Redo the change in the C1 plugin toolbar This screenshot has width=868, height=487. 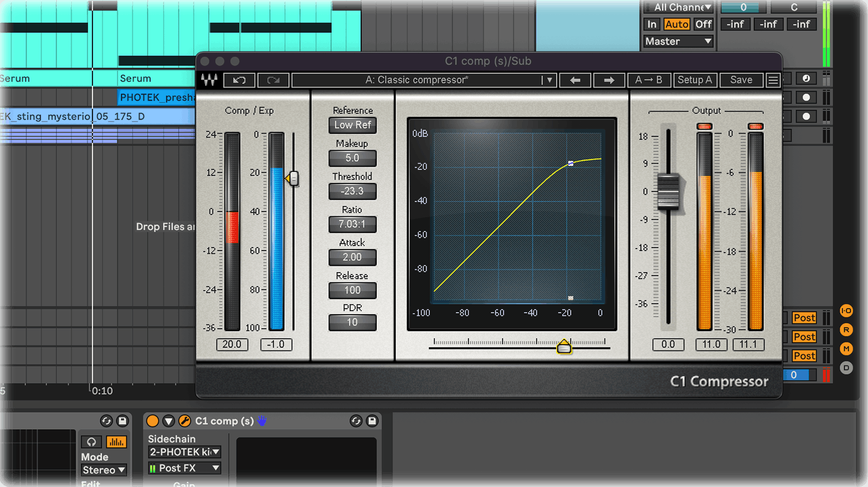pos(273,80)
